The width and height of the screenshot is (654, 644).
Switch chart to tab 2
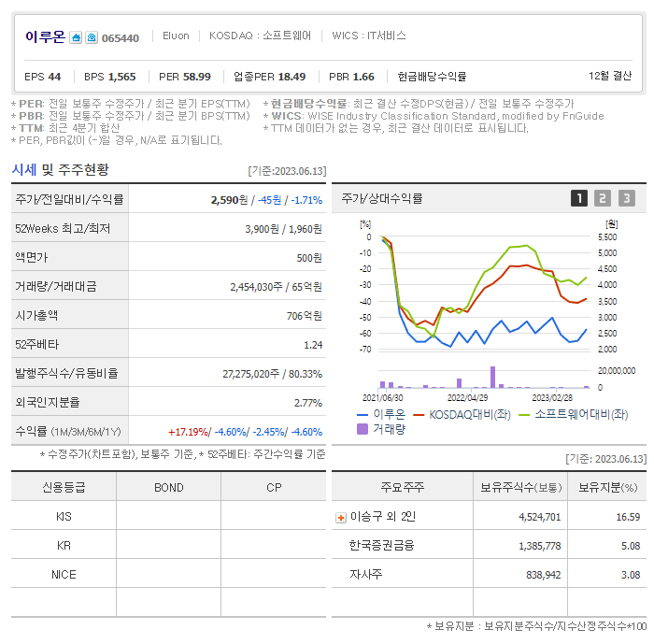[x=603, y=198]
